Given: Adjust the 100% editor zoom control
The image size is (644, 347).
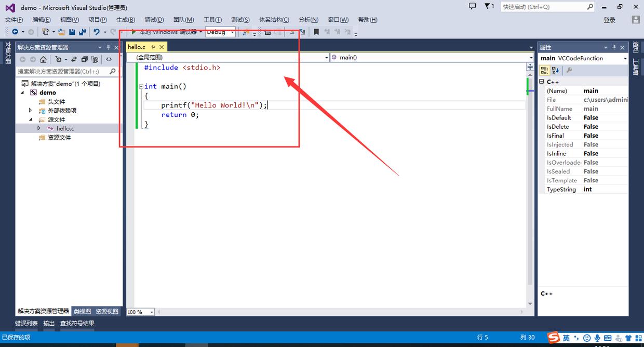Looking at the screenshot, I should (x=138, y=312).
